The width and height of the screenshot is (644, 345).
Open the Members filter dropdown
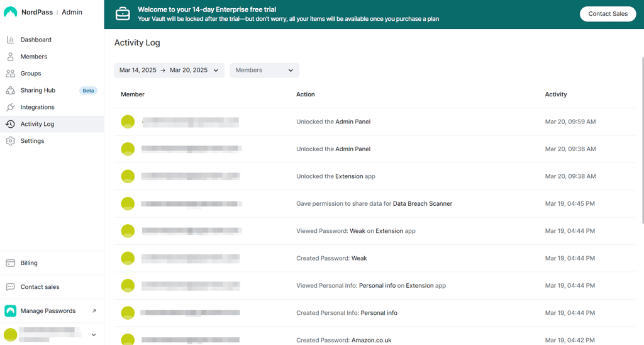[265, 71]
